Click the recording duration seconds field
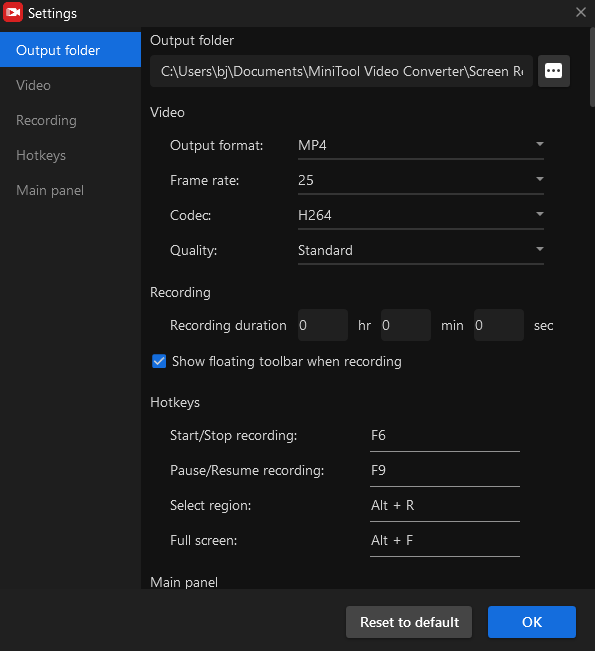The height and width of the screenshot is (651, 595). (499, 325)
